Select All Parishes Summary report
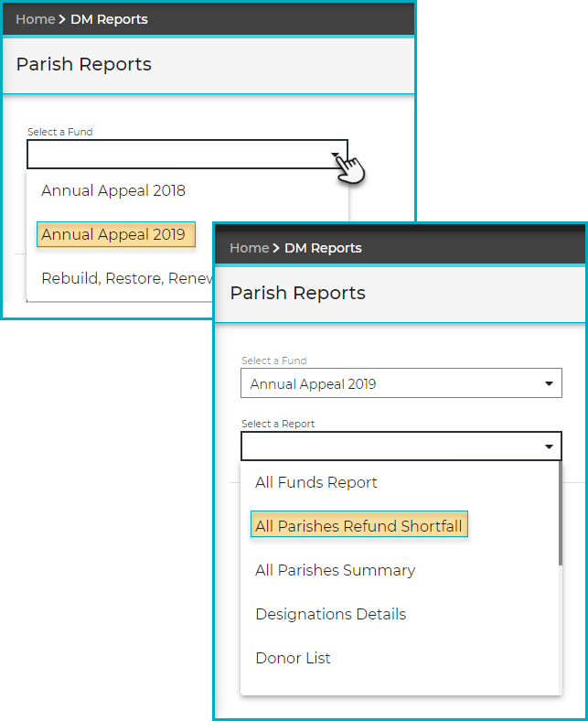The image size is (588, 721). coord(335,570)
